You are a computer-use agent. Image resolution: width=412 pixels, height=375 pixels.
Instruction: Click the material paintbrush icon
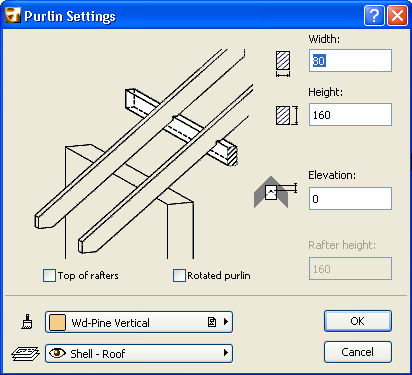(27, 322)
